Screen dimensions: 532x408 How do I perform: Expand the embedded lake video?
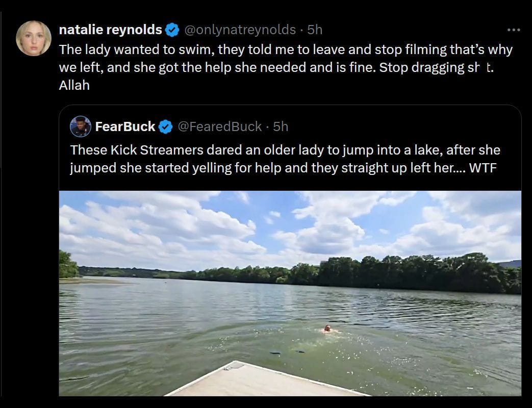(291, 296)
